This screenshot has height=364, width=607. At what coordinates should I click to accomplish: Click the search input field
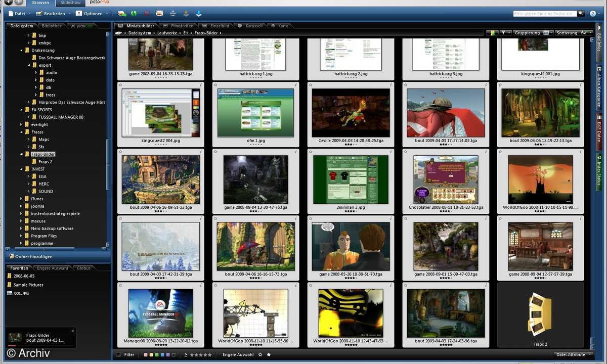[544, 14]
